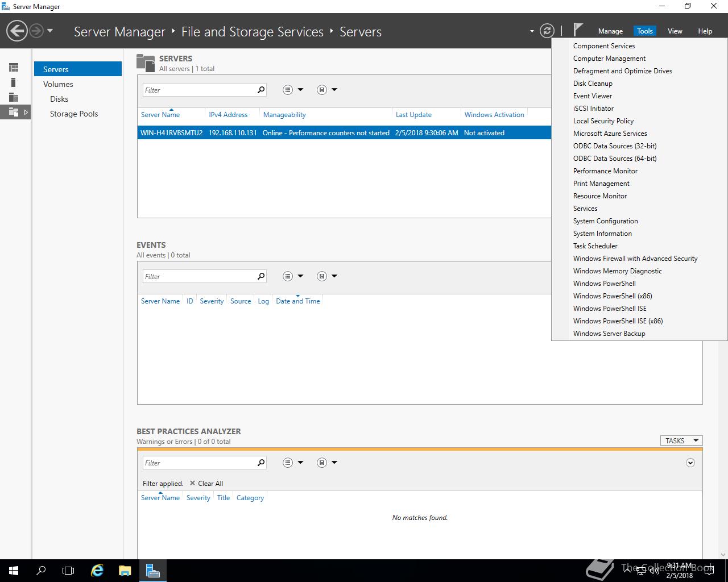Expand the Best Practices saved queries dropdown arrow
728x582 pixels.
click(334, 463)
